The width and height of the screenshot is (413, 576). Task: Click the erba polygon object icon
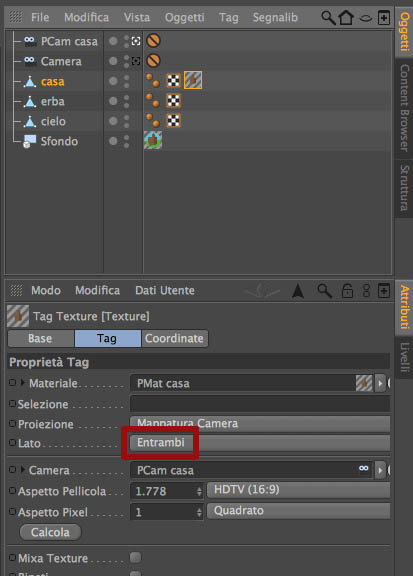tap(29, 101)
